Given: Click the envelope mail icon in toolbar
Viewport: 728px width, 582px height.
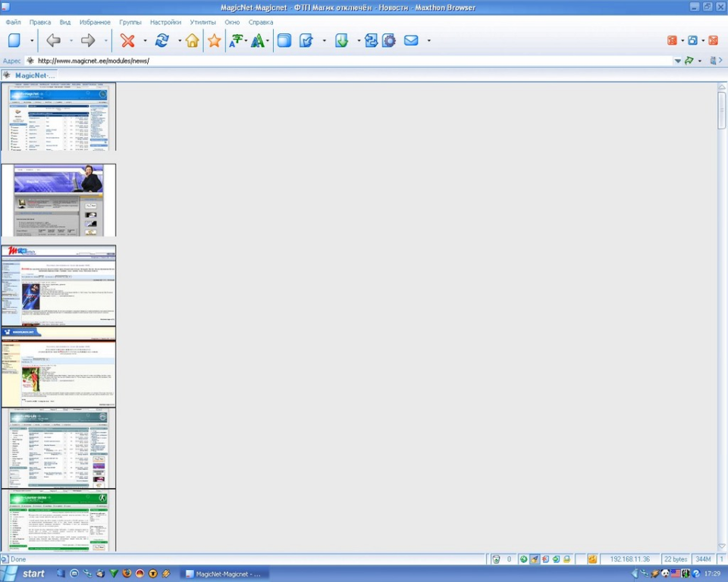Looking at the screenshot, I should (x=411, y=41).
